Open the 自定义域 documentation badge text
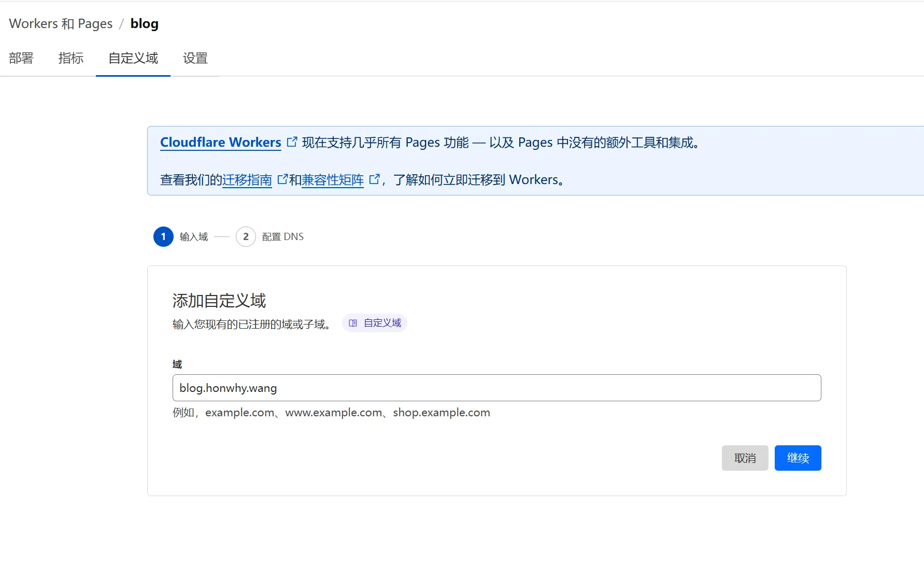The image size is (924, 563). coord(382,323)
